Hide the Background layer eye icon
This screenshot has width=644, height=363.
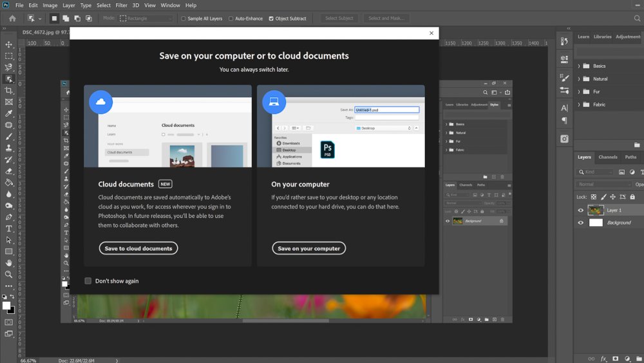[x=581, y=223]
